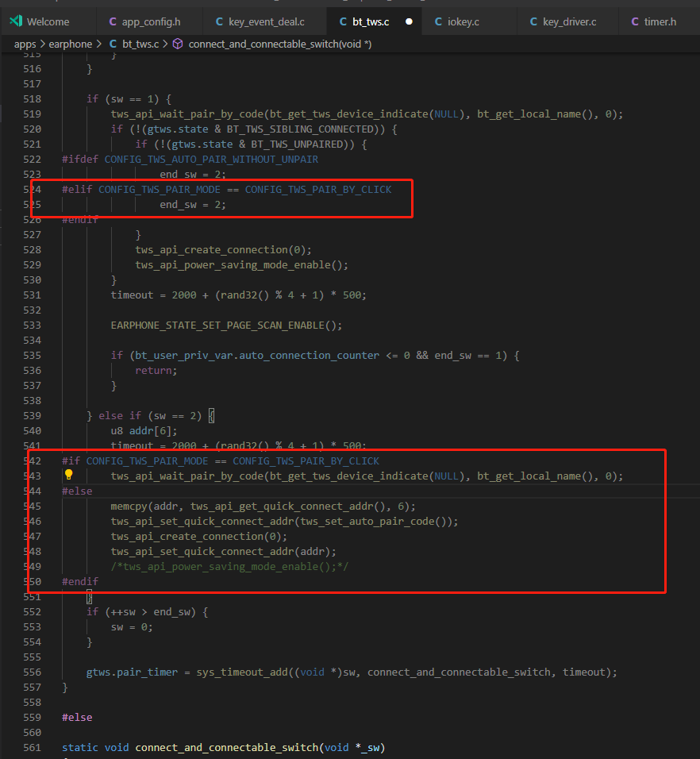Image resolution: width=700 pixels, height=759 pixels.
Task: Click the C icon on iokey.c tab
Action: pyautogui.click(x=438, y=21)
